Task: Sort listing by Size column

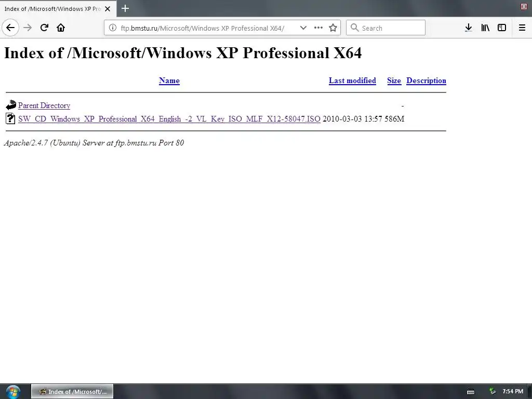Action: 394,81
